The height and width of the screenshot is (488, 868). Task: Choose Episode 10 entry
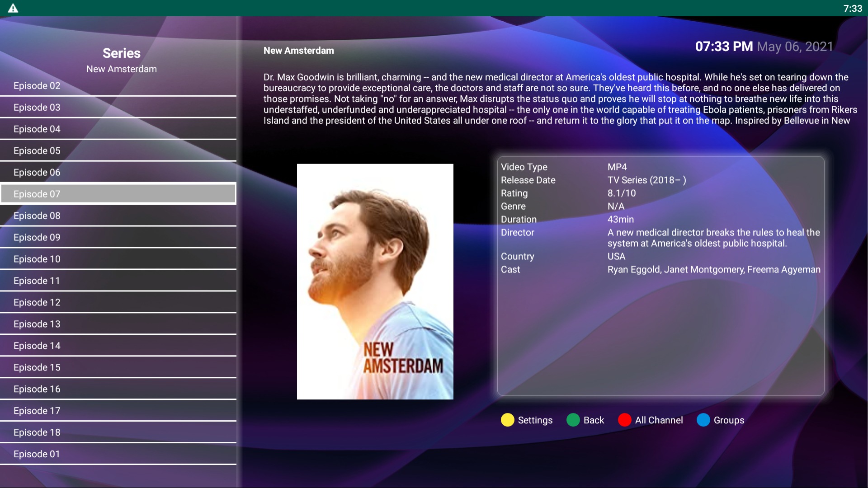tap(118, 259)
